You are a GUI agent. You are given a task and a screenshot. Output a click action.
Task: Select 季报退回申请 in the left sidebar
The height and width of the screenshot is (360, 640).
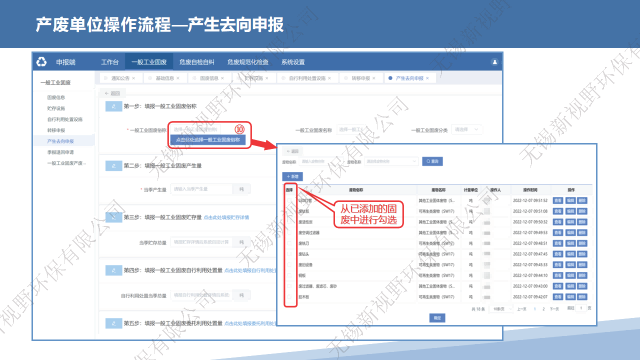60,152
